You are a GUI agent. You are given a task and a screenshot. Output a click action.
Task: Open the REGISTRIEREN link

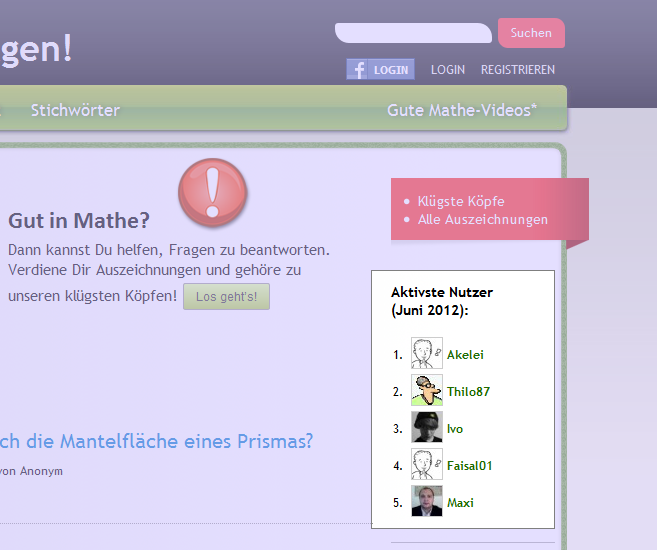(517, 70)
